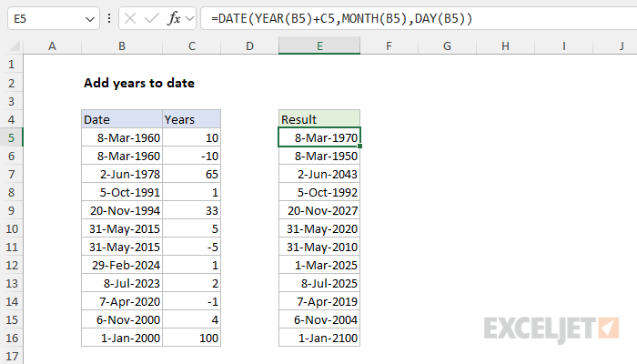This screenshot has height=364, width=637.
Task: Select cell with 29-Feb-2024
Action: 122,265
